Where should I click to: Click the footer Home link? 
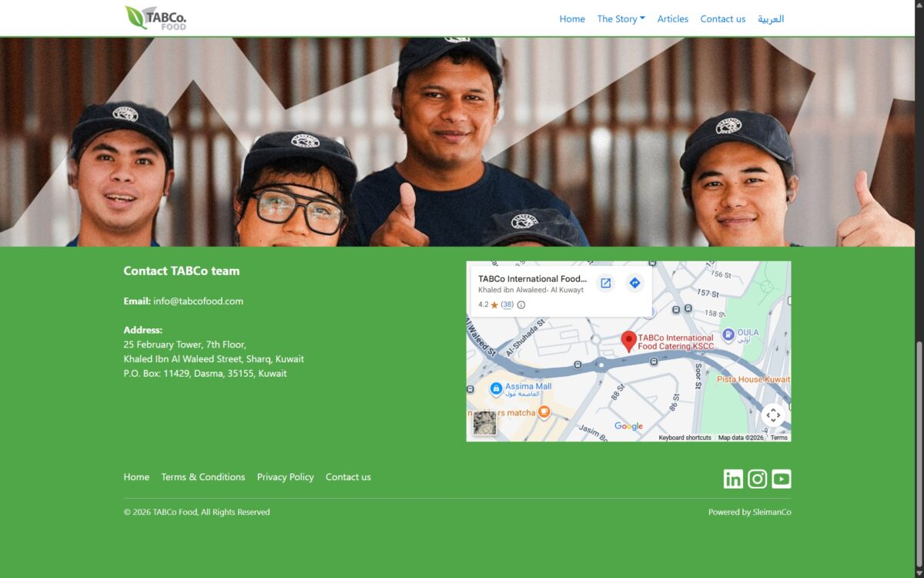click(x=136, y=477)
